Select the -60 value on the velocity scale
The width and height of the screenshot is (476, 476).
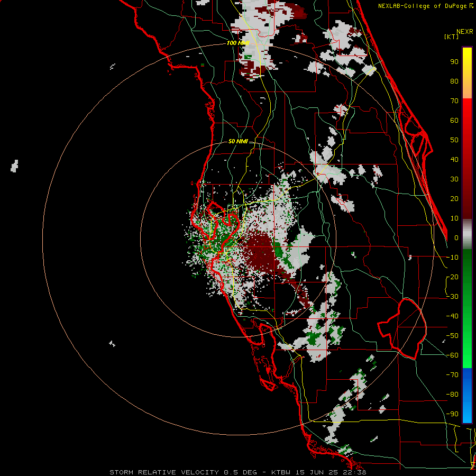tap(453, 355)
